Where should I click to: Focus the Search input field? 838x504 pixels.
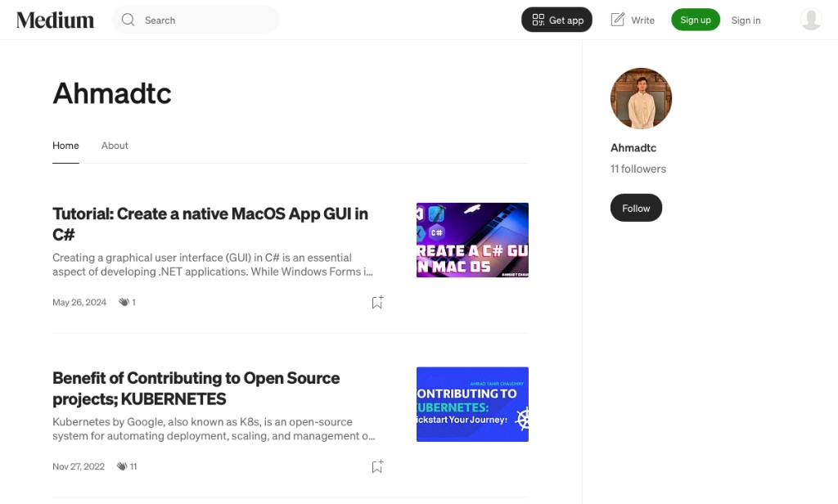[205, 20]
